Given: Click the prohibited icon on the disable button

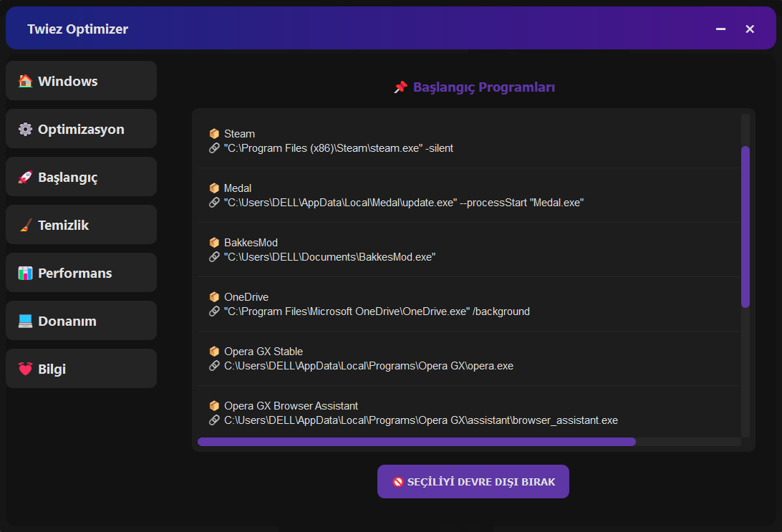Looking at the screenshot, I should coord(398,482).
